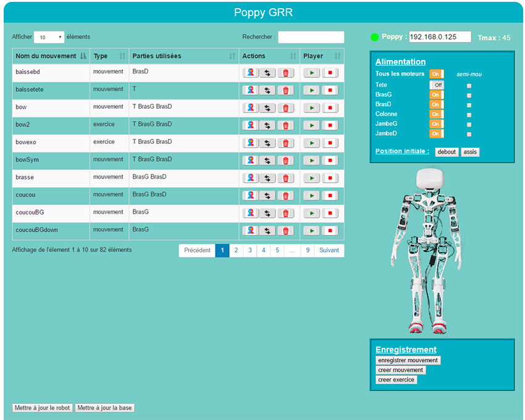Image resolution: width=525 pixels, height=420 pixels.
Task: Delete the baissetete movement with trash icon
Action: 285,90
